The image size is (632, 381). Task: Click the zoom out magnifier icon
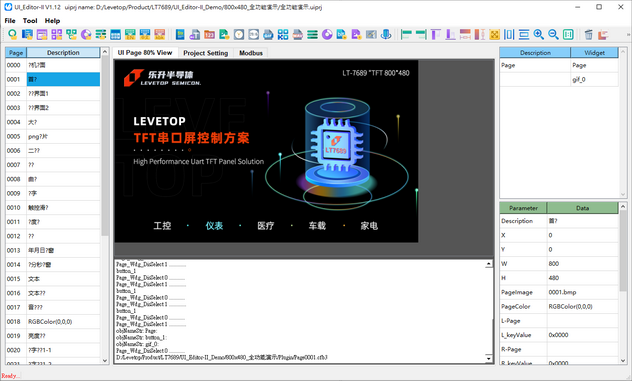(x=553, y=35)
